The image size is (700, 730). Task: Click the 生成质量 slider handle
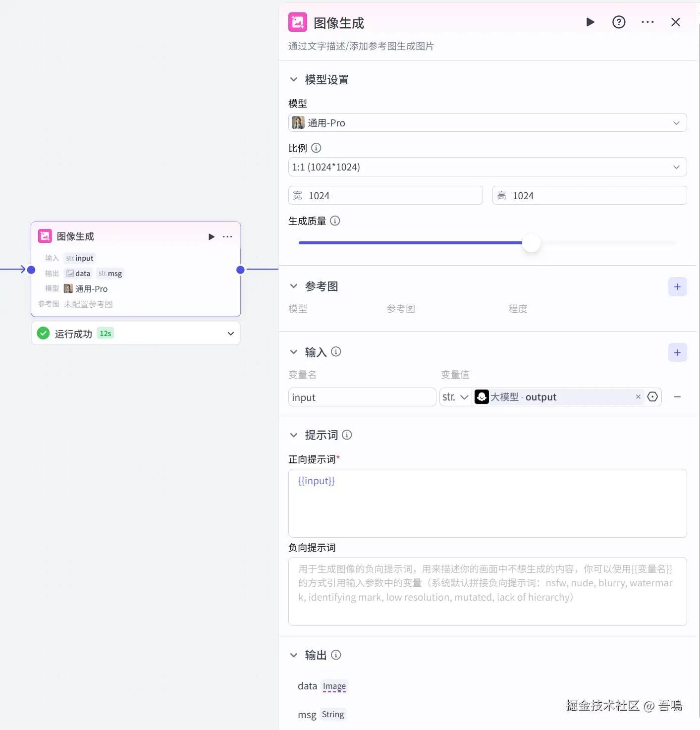click(532, 243)
